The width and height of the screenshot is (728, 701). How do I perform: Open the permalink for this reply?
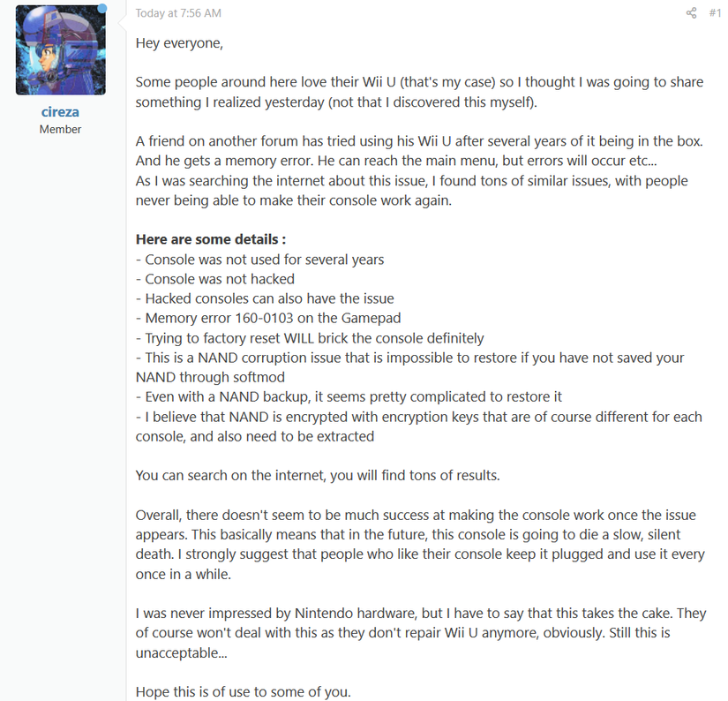717,12
